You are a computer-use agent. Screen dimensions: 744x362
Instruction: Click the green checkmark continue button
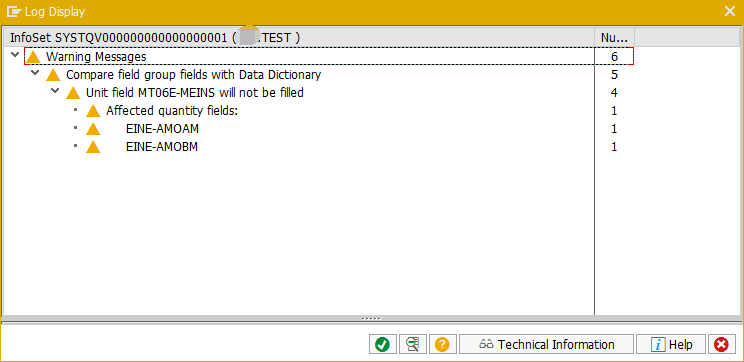(382, 344)
